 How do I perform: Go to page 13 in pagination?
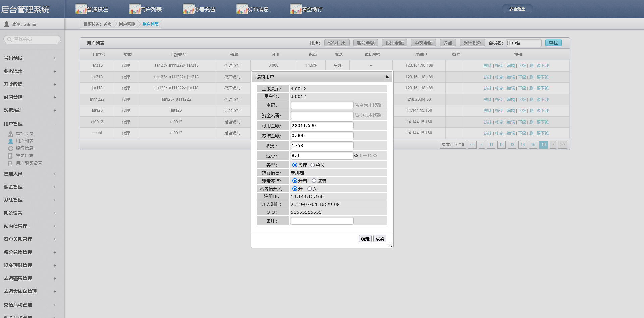click(x=512, y=145)
